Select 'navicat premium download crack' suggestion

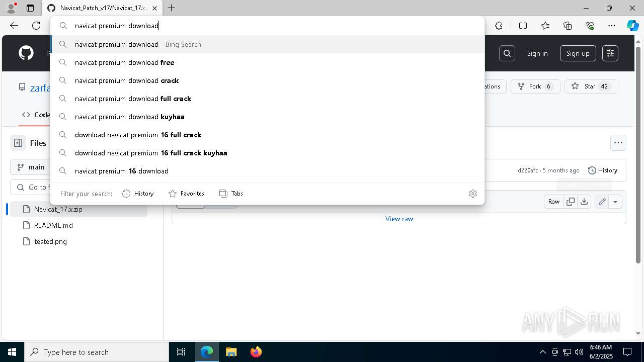pos(267,80)
